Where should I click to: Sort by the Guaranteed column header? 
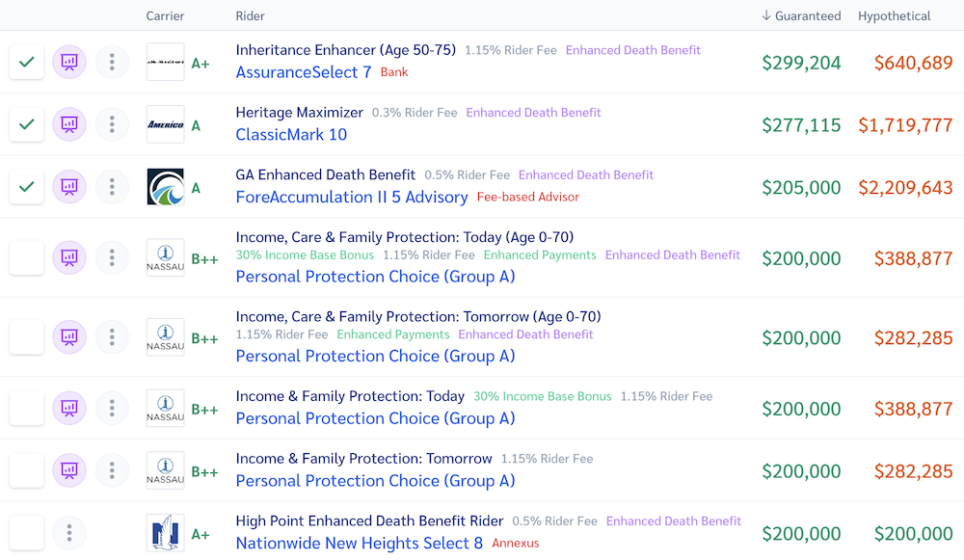pos(801,15)
